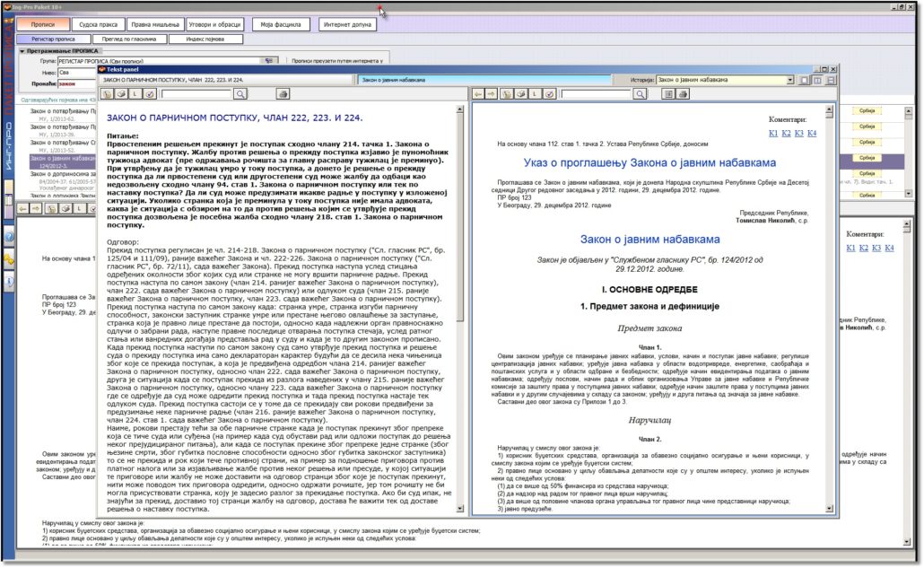The height and width of the screenshot is (568, 924).
Task: Click Србија tag on the highlighted result row
Action: (x=867, y=158)
